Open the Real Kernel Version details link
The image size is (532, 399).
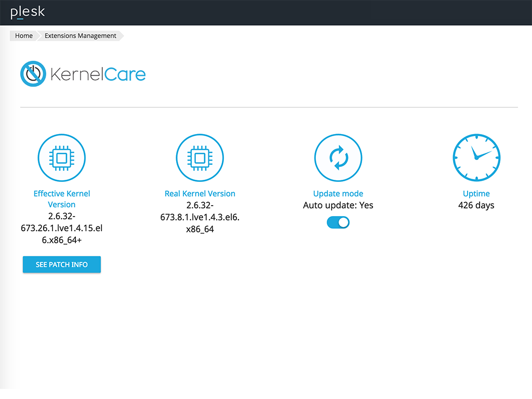pyautogui.click(x=199, y=193)
